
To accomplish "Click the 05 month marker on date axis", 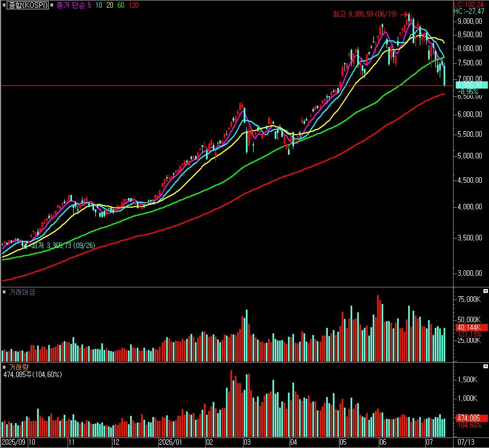I will [x=343, y=442].
